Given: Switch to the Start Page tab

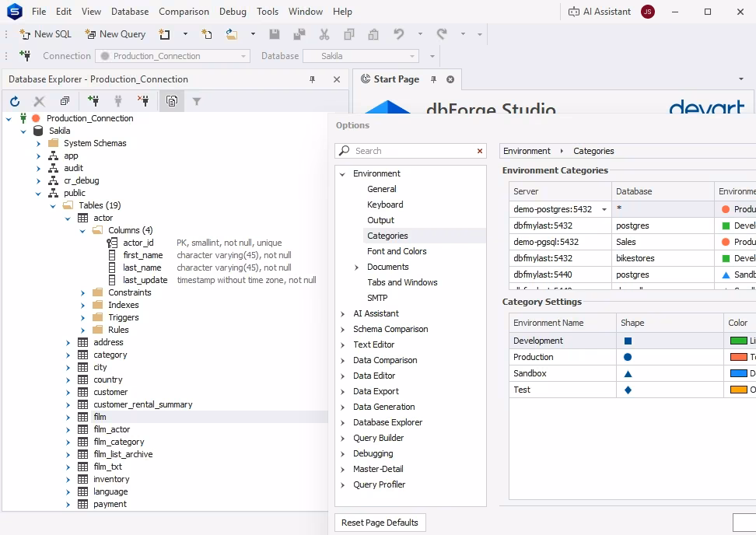Looking at the screenshot, I should [x=397, y=79].
